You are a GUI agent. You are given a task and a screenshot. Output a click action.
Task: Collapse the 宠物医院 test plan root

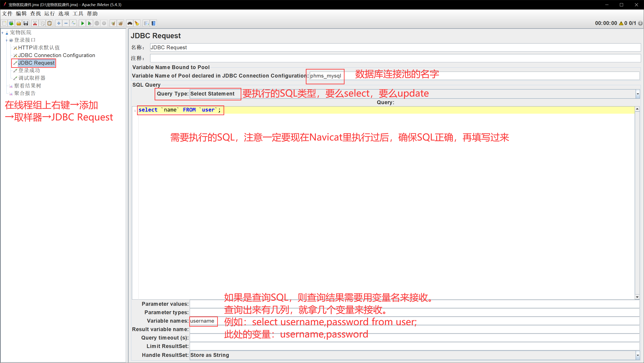3,33
